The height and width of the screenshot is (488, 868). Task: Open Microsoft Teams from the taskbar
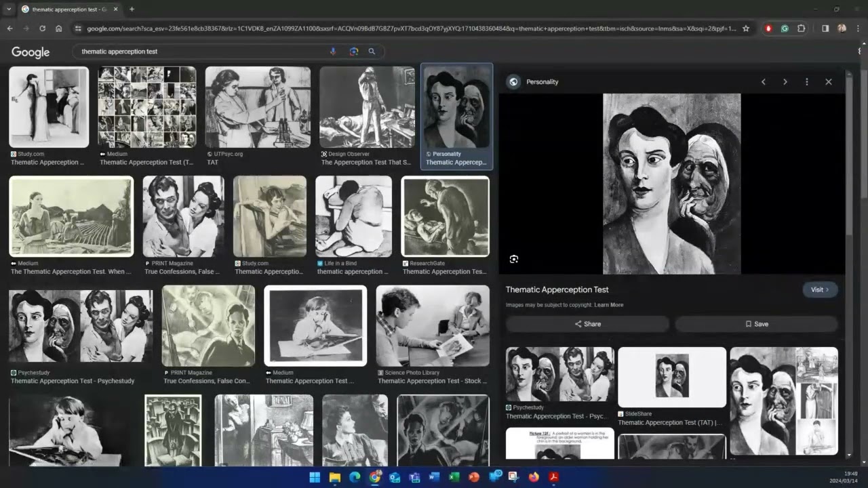(x=414, y=477)
